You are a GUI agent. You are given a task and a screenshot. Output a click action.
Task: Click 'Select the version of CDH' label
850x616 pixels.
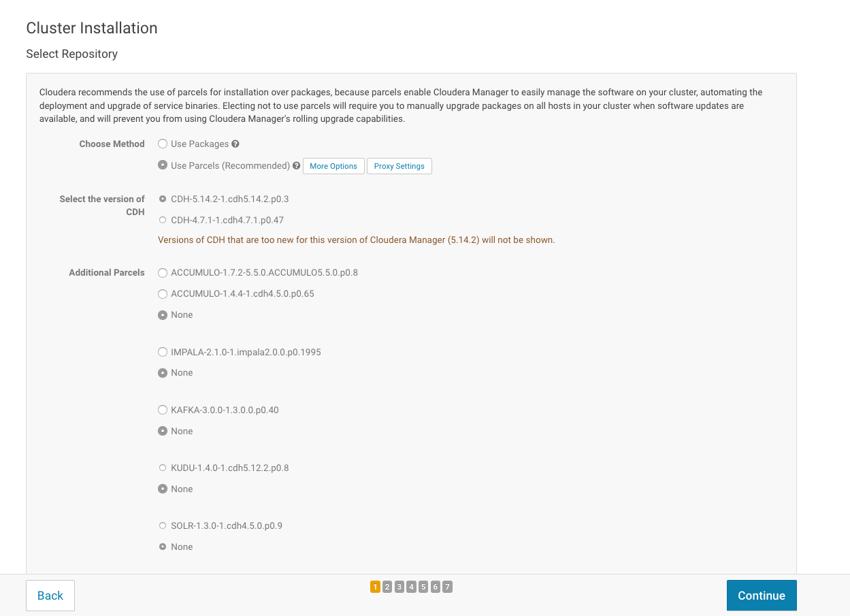click(x=102, y=206)
